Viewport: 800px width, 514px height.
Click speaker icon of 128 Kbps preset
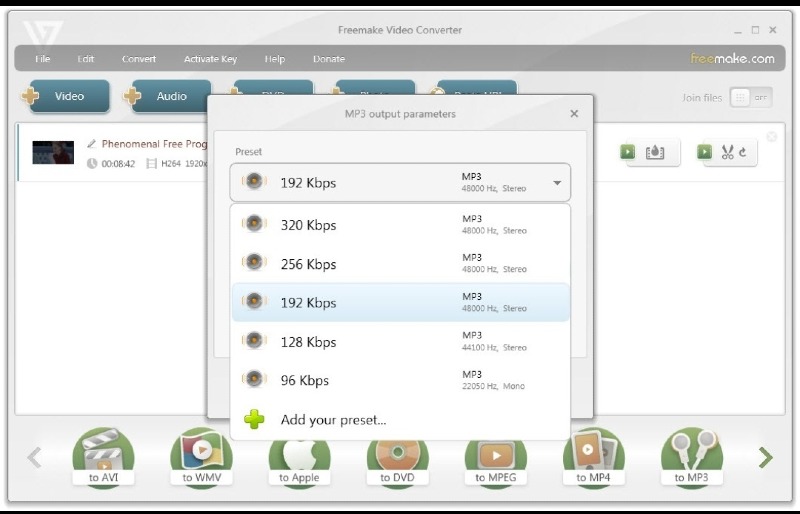point(254,340)
